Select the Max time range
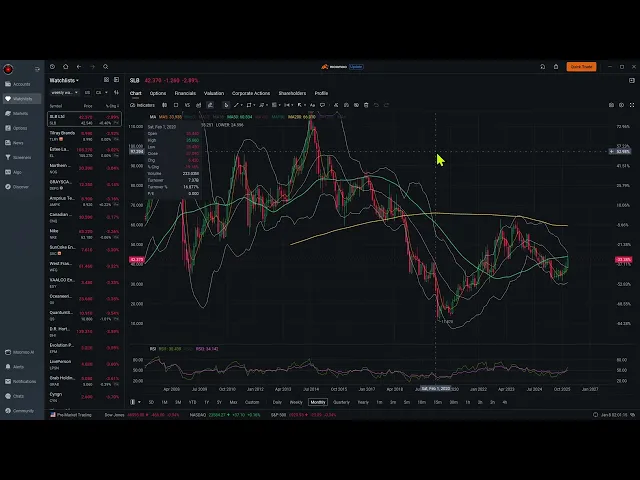The width and height of the screenshot is (640, 480). tap(233, 402)
